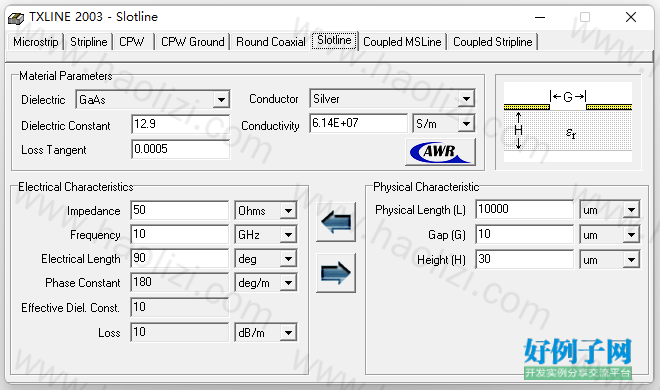Click the Electrical Length field 90

179,258
